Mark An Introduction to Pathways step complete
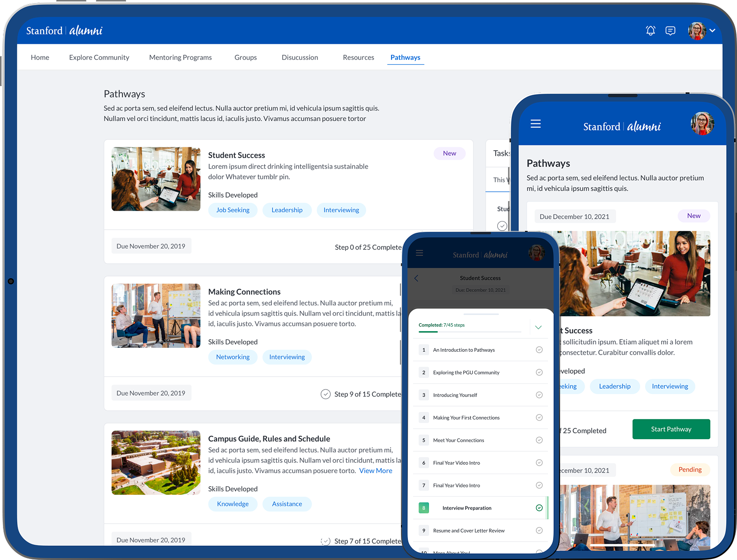This screenshot has width=737, height=560. click(x=539, y=350)
